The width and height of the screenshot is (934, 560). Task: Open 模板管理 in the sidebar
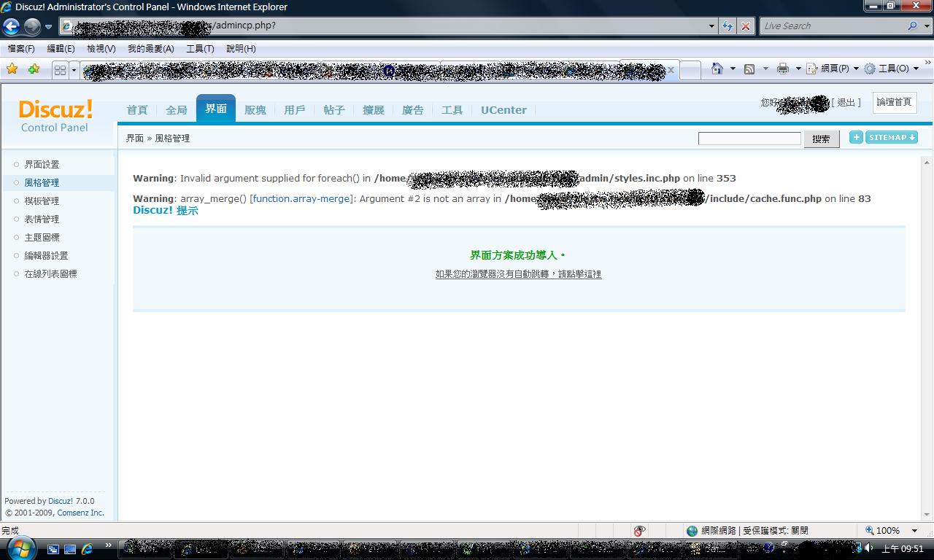[x=42, y=201]
